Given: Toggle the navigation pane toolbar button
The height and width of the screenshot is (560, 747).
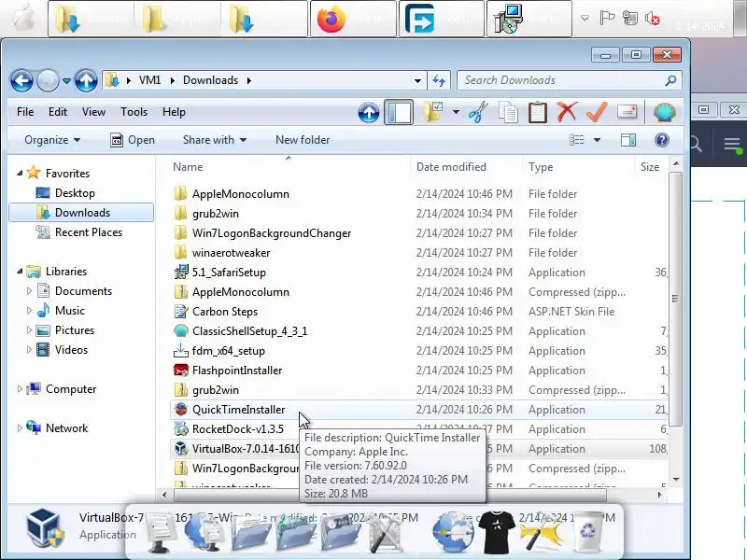Looking at the screenshot, I should [x=399, y=112].
